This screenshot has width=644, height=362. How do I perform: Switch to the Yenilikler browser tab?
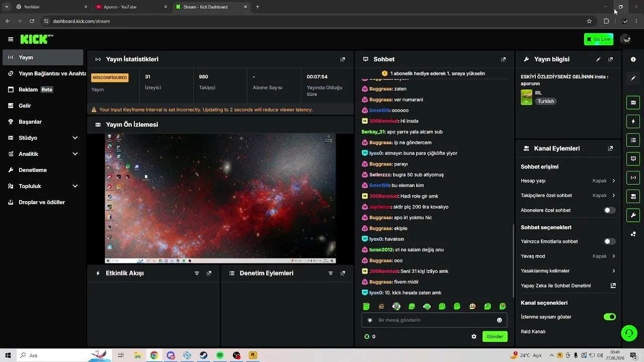point(51,7)
